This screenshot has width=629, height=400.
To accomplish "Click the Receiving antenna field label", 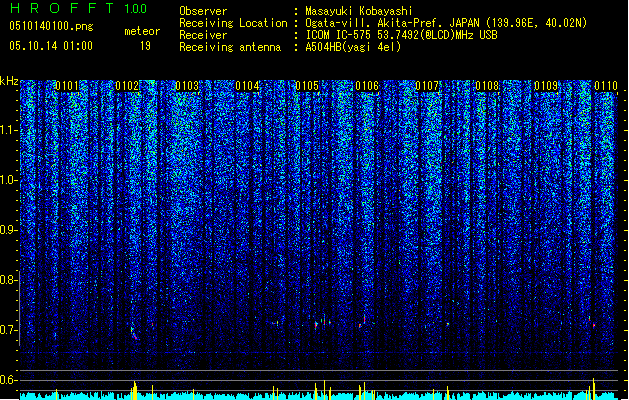I will pos(230,47).
